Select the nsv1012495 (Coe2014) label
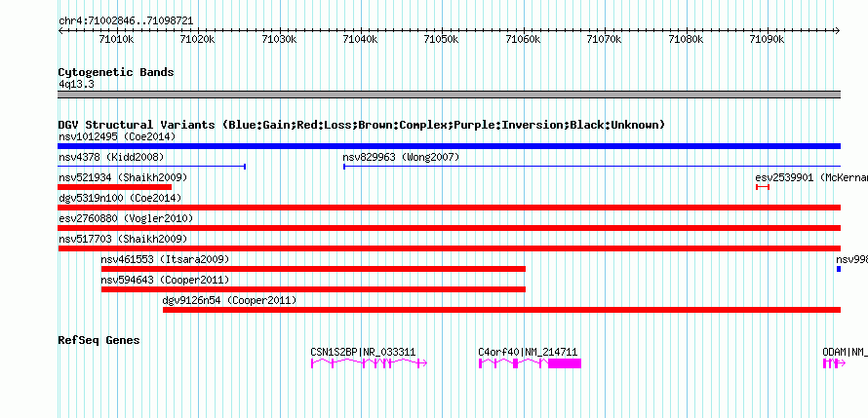Screen dimensions: 868x418 tap(117, 136)
